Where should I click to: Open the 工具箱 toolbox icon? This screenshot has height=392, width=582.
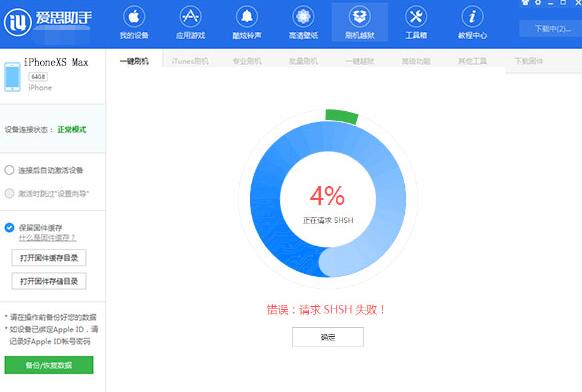pyautogui.click(x=416, y=17)
